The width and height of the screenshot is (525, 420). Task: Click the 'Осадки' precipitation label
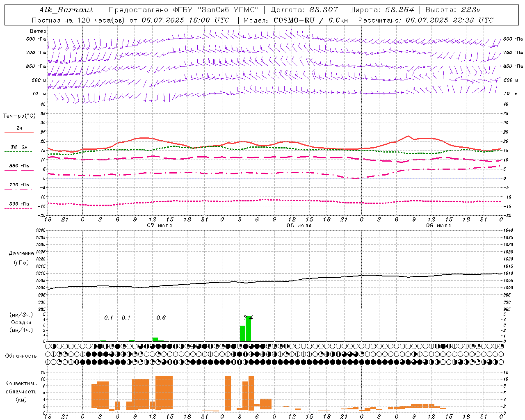21,322
